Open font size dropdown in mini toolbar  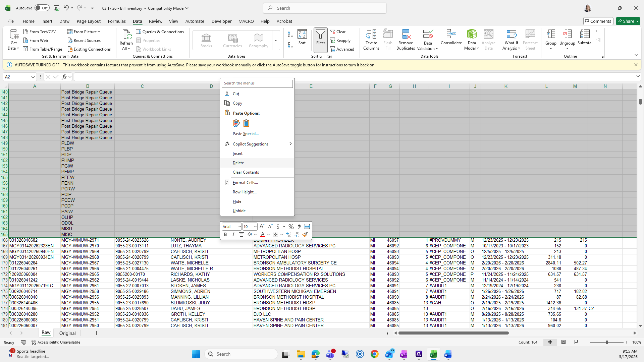(x=255, y=227)
